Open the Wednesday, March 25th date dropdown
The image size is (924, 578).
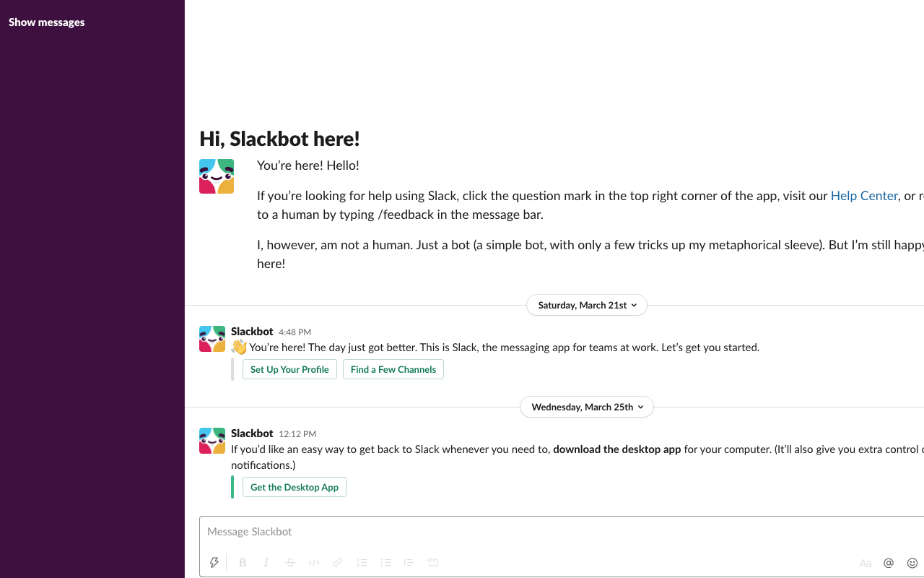(x=587, y=407)
